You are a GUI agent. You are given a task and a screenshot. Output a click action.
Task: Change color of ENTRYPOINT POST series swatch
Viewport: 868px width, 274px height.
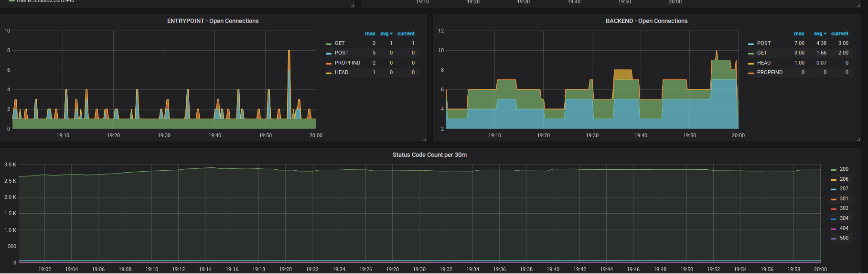pyautogui.click(x=329, y=54)
